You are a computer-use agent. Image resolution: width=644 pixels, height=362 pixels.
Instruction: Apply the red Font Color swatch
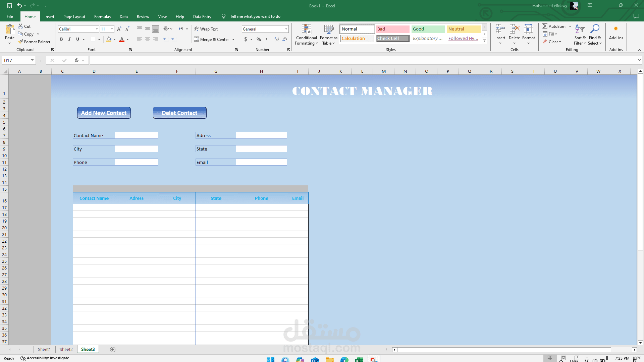point(122,39)
